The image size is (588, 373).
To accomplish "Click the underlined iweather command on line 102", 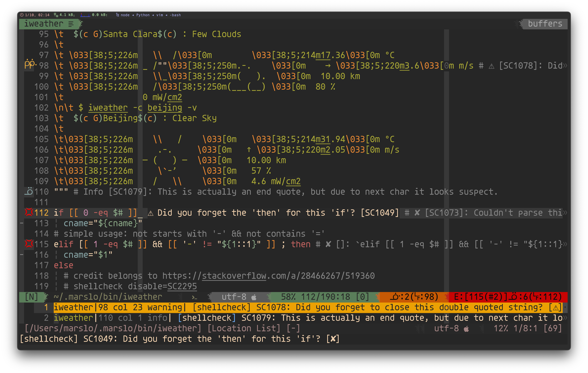I will [108, 108].
